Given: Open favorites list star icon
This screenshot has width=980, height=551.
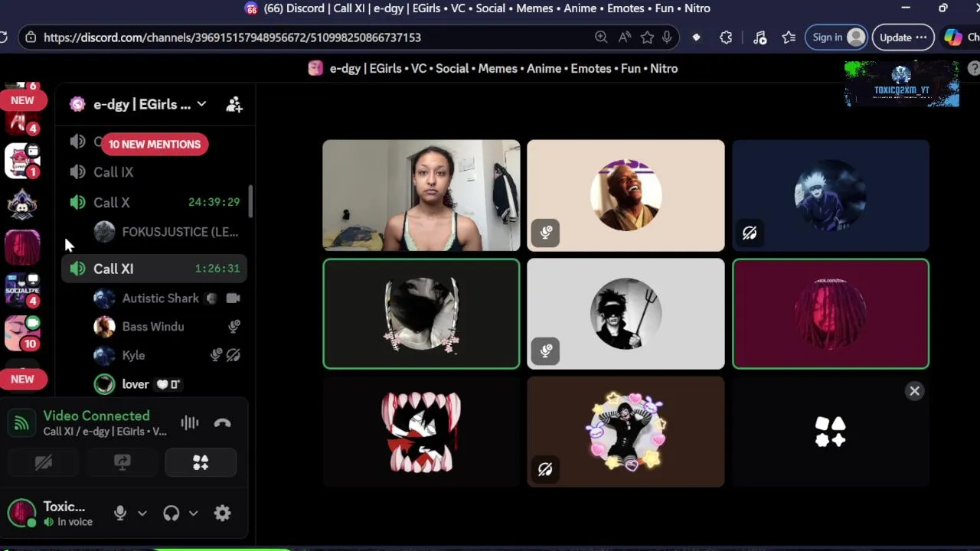Looking at the screenshot, I should coord(789,37).
